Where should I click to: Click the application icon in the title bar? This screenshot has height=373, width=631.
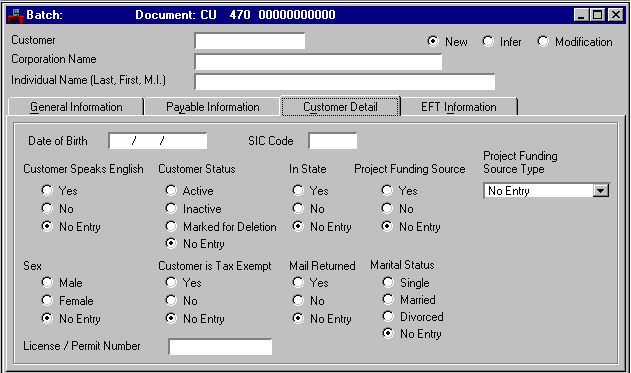16,16
